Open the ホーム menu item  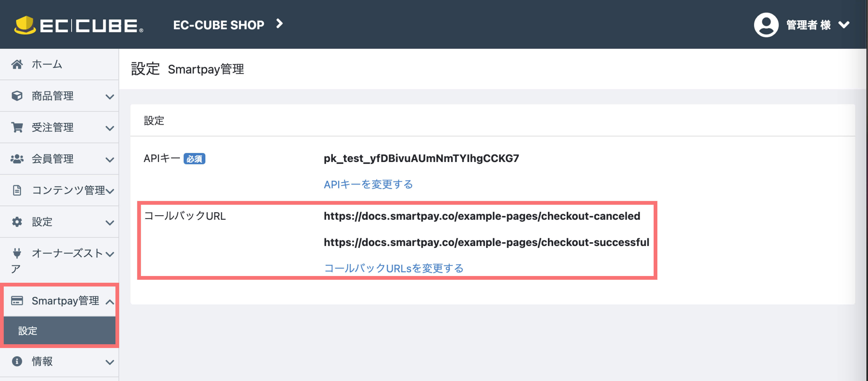[47, 64]
